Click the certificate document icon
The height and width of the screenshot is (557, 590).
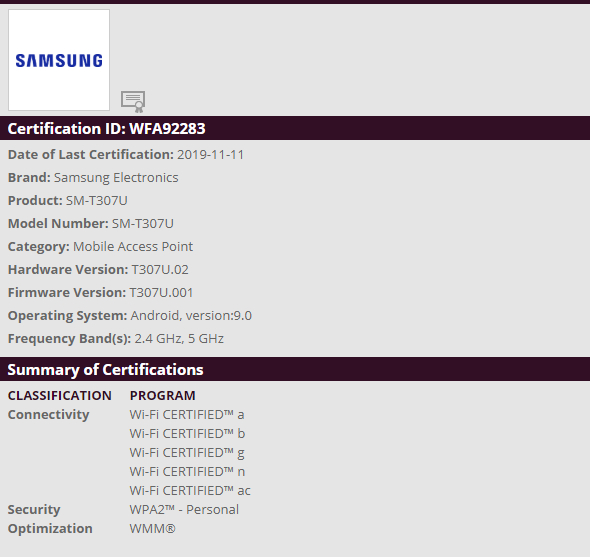click(x=133, y=102)
